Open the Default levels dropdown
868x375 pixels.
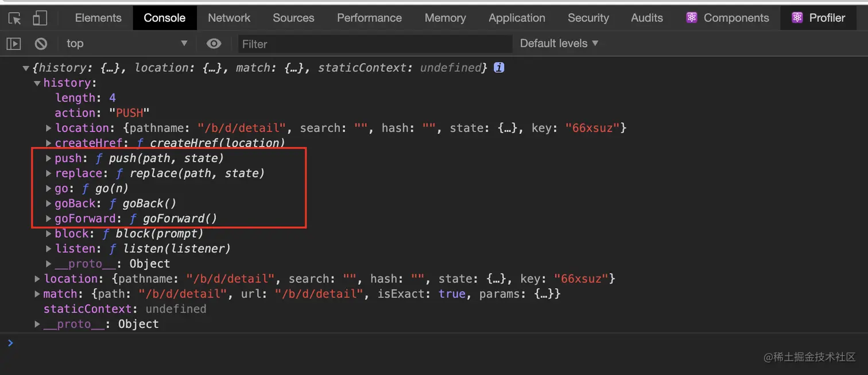(x=559, y=44)
